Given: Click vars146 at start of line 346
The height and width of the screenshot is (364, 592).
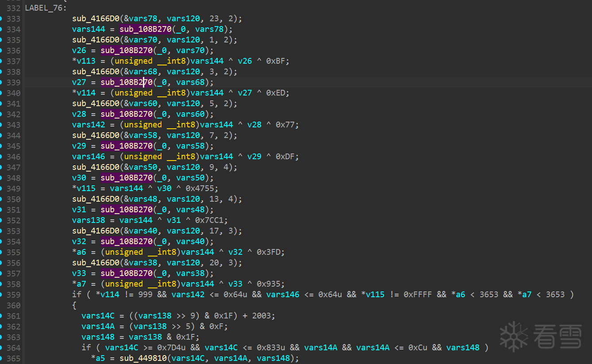Looking at the screenshot, I should pyautogui.click(x=88, y=157).
